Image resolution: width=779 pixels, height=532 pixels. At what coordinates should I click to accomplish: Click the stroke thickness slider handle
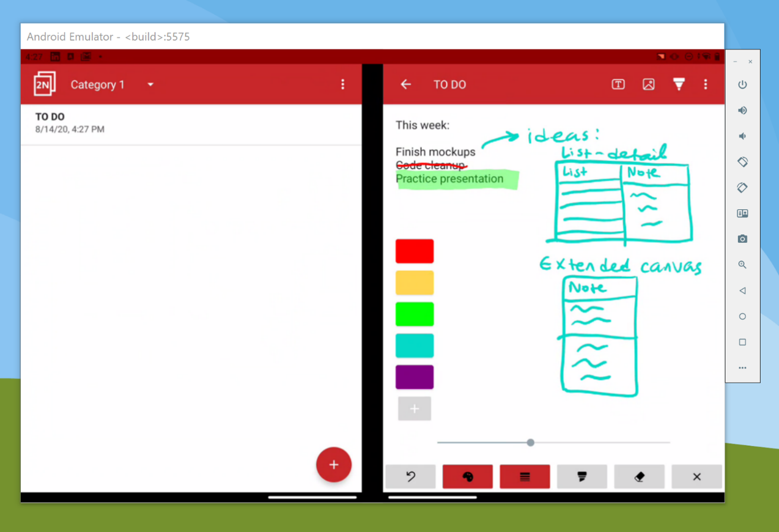point(531,442)
